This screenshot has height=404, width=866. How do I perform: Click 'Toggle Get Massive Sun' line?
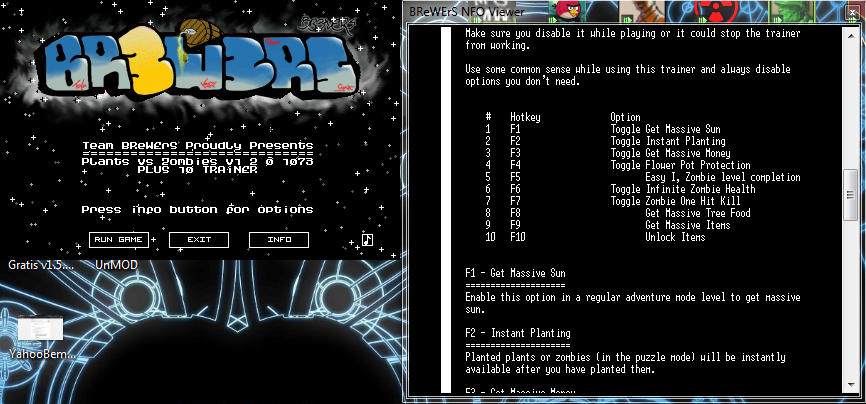coord(665,129)
